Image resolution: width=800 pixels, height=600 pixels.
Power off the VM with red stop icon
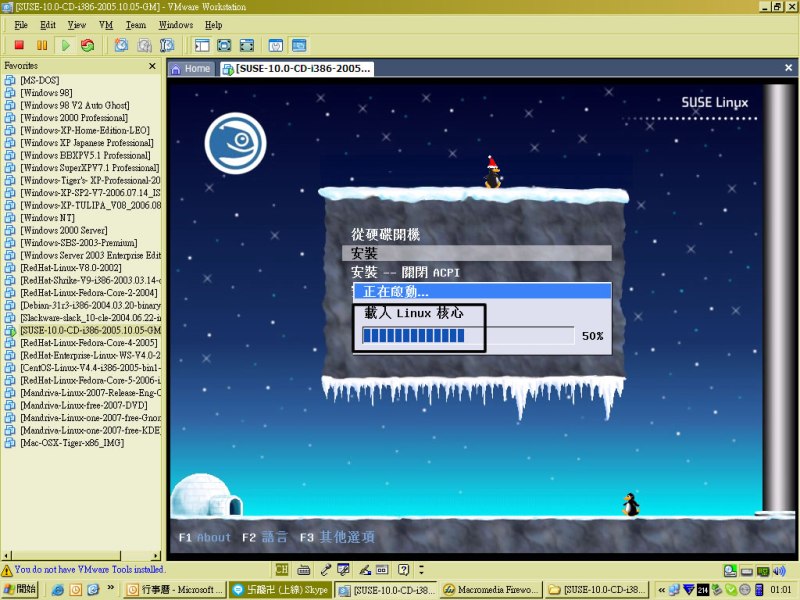coord(19,45)
